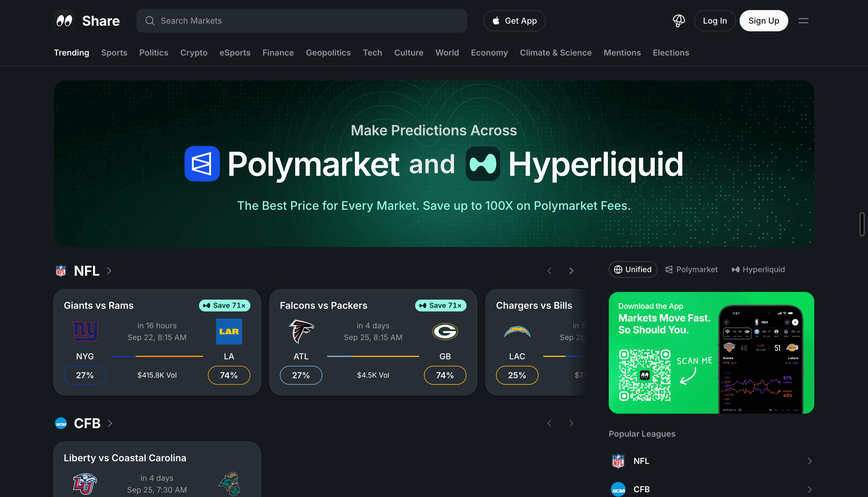Image resolution: width=868 pixels, height=497 pixels.
Task: Click the search magnifier icon
Action: click(150, 21)
